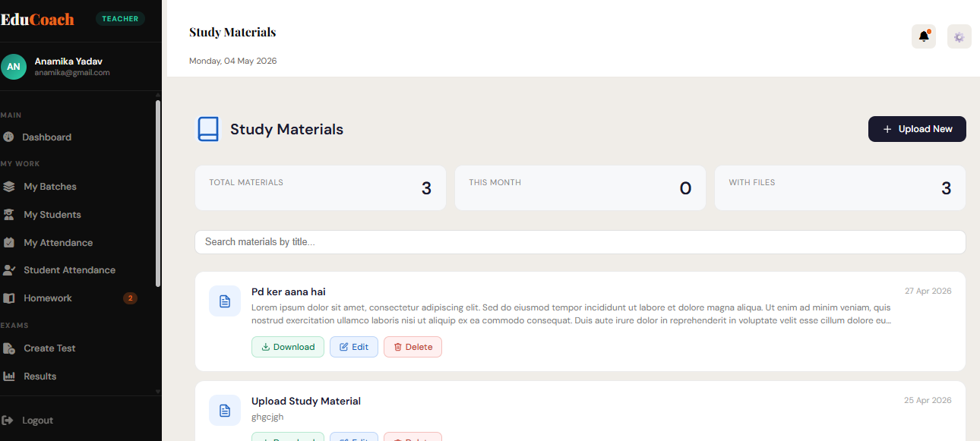Click the With Files stat card

pos(840,187)
